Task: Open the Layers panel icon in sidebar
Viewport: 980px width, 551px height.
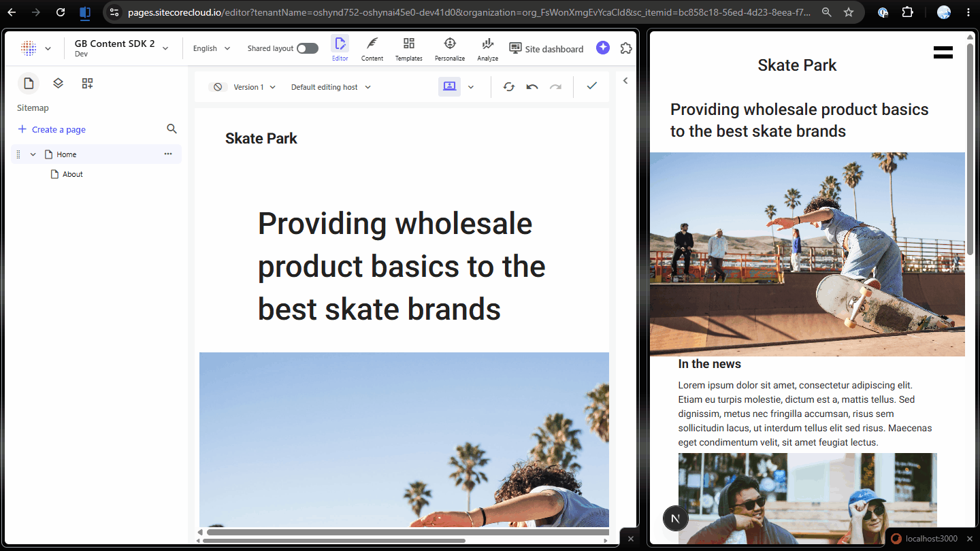Action: [x=58, y=83]
